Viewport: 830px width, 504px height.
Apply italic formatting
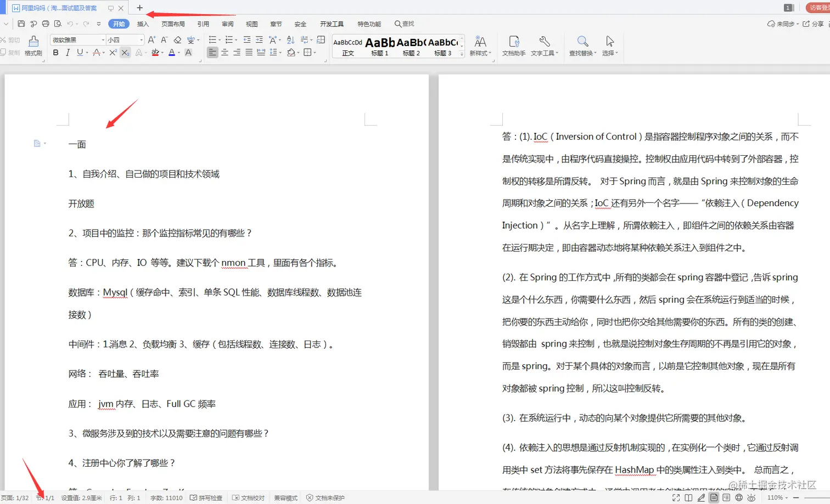click(x=68, y=53)
